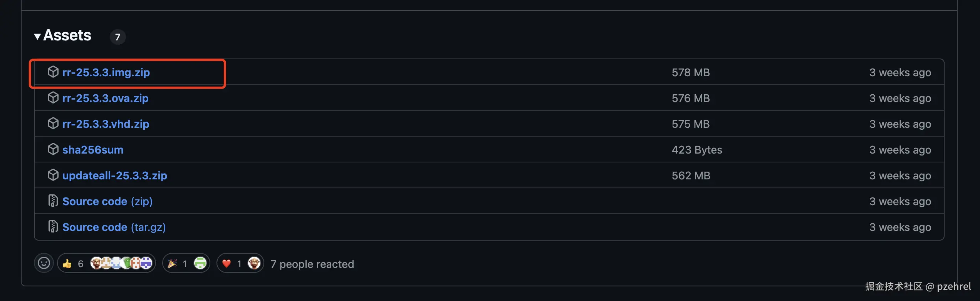Download rr-25.3.3.ova.zip

click(105, 98)
